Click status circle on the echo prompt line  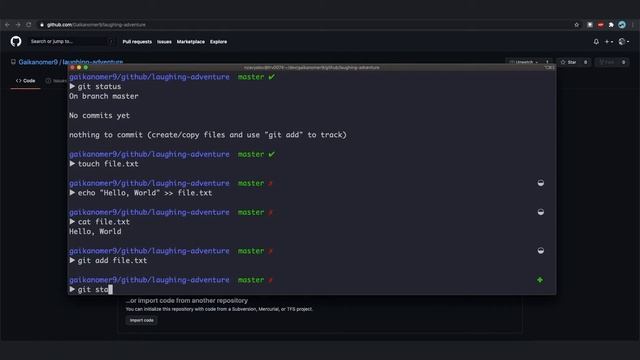click(x=540, y=183)
